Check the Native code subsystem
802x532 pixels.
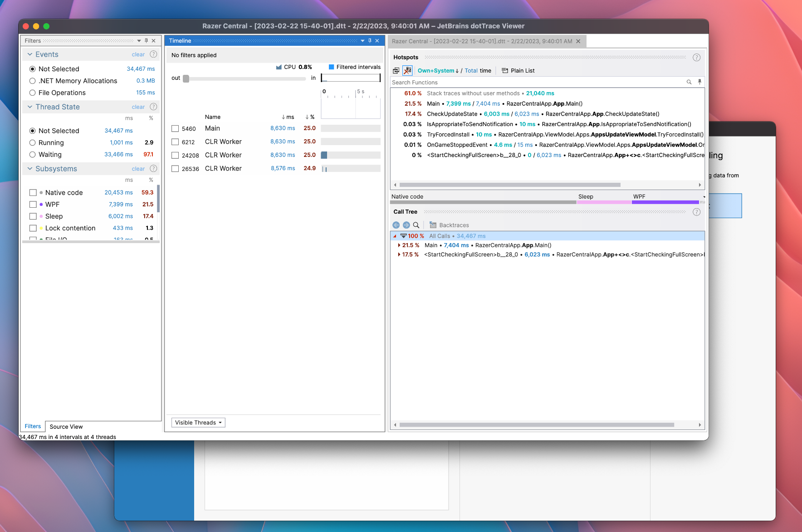(33, 193)
